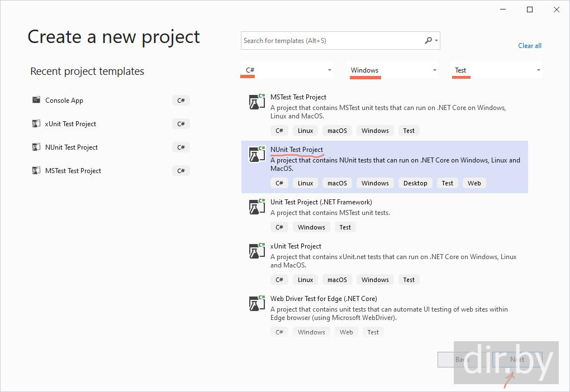This screenshot has width=570, height=392.
Task: Select recent NUnit Test Project template
Action: (x=71, y=147)
